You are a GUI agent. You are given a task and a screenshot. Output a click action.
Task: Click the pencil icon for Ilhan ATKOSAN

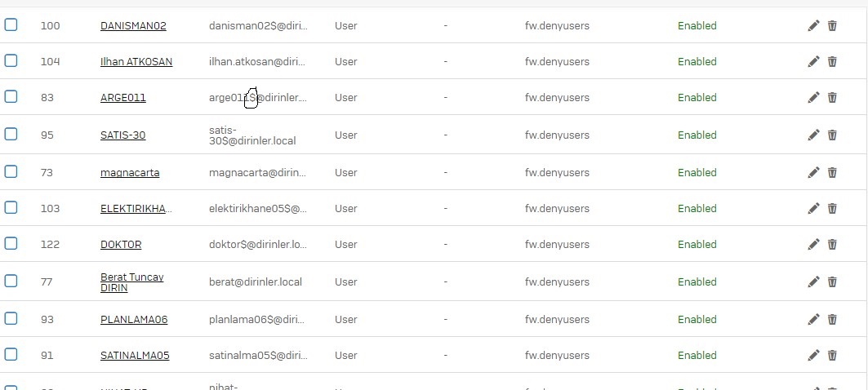[813, 61]
